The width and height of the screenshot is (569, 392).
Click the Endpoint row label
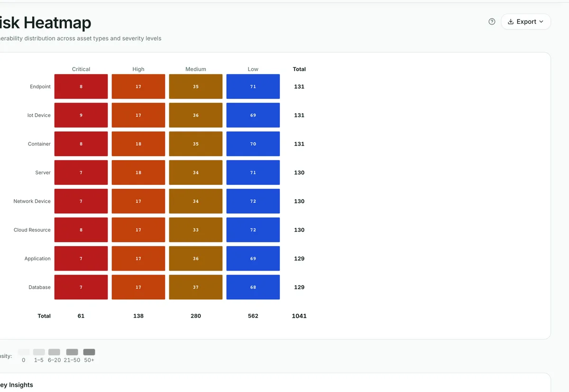40,87
